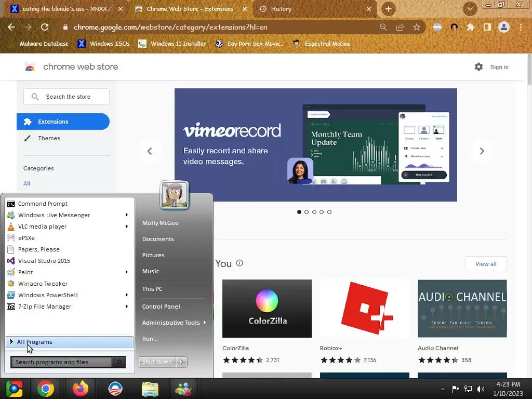Click Search programs and files box

[61, 362]
